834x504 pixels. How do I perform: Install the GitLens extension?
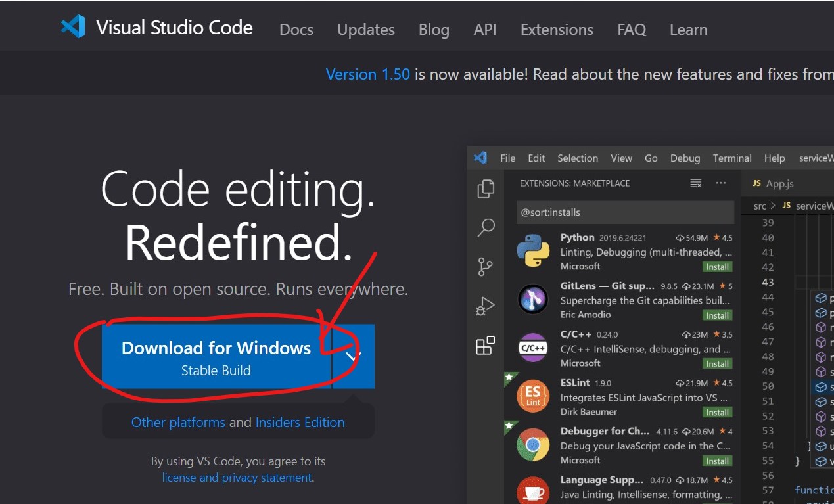pos(718,315)
